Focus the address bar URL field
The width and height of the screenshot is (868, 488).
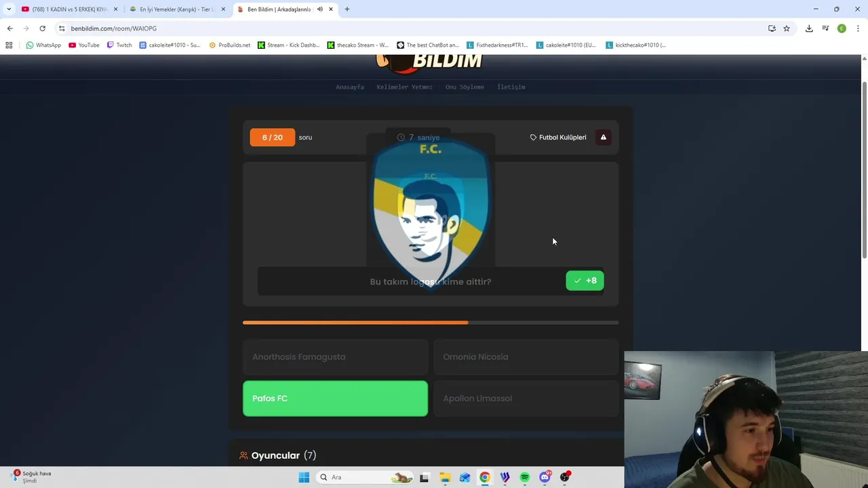407,28
